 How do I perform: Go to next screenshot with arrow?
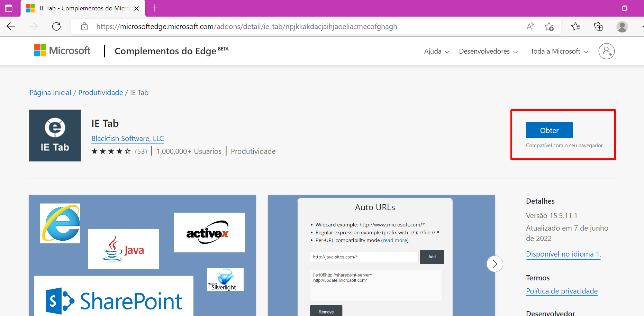tap(495, 264)
